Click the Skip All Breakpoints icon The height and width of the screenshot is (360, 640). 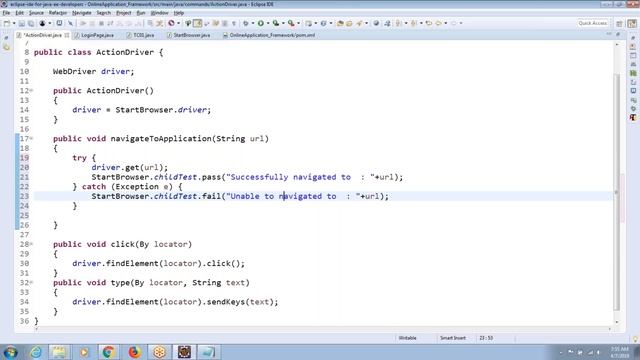click(70, 23)
